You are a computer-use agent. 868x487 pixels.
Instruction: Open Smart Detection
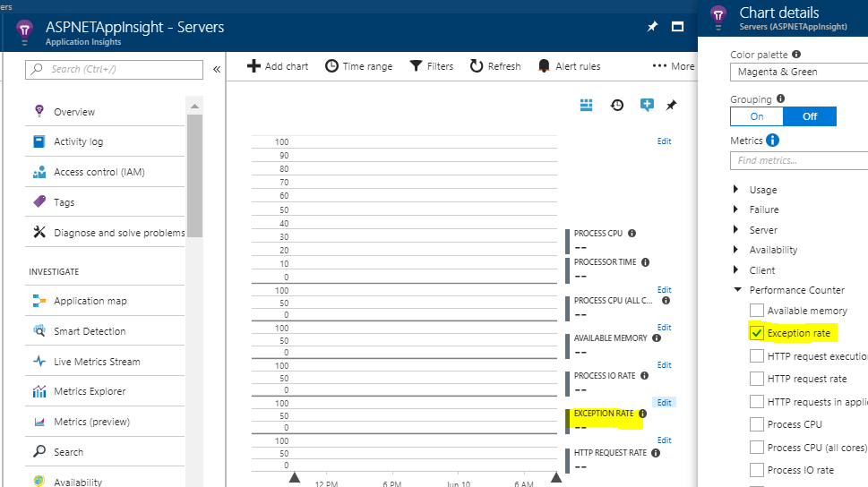[105, 331]
